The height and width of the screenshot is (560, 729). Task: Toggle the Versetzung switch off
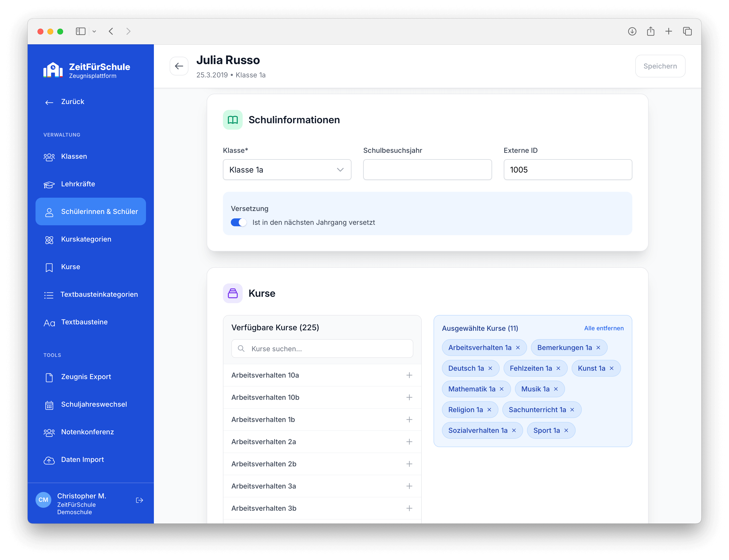[x=239, y=222]
